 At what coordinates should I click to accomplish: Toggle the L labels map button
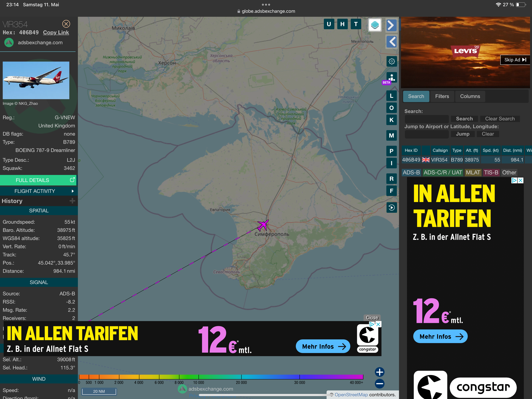pos(391,96)
